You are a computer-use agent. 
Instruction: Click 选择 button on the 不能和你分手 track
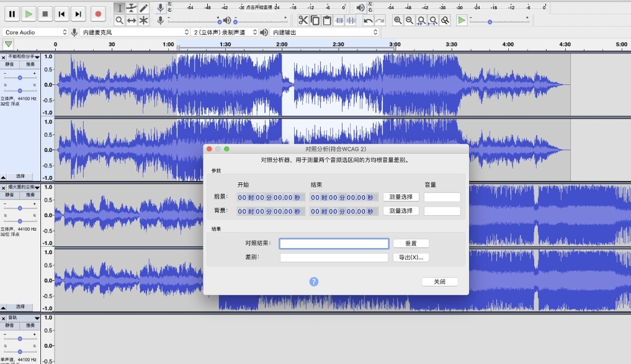coord(20,176)
